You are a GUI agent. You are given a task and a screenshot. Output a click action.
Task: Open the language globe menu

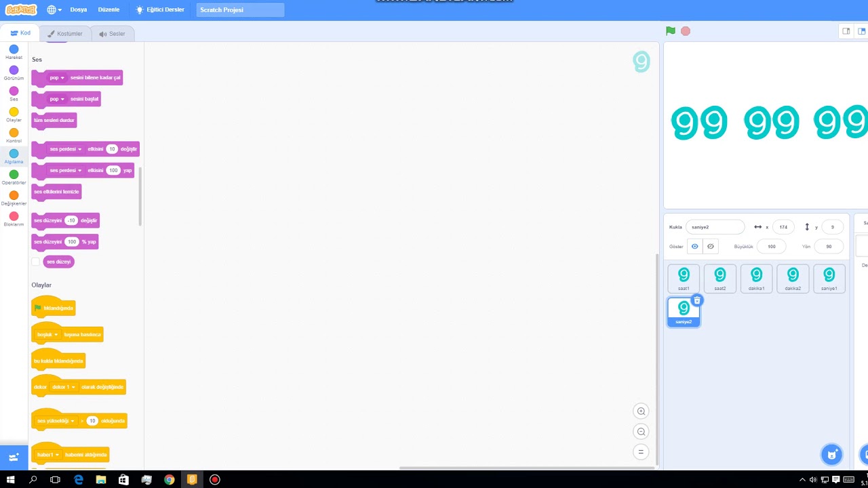pos(54,10)
